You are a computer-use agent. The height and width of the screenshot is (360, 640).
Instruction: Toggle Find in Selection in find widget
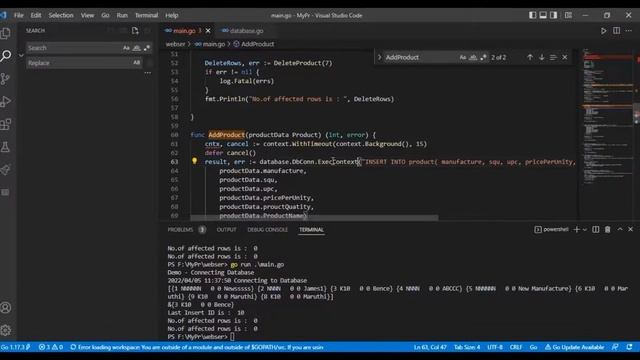point(553,57)
